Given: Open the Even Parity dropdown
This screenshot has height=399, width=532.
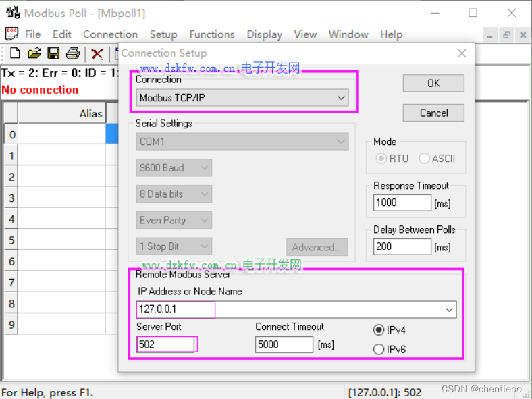Looking at the screenshot, I should coord(174,220).
